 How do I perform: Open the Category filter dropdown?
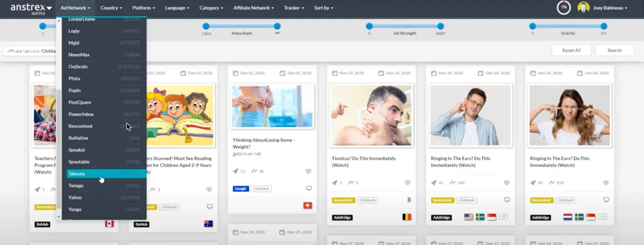pos(211,8)
